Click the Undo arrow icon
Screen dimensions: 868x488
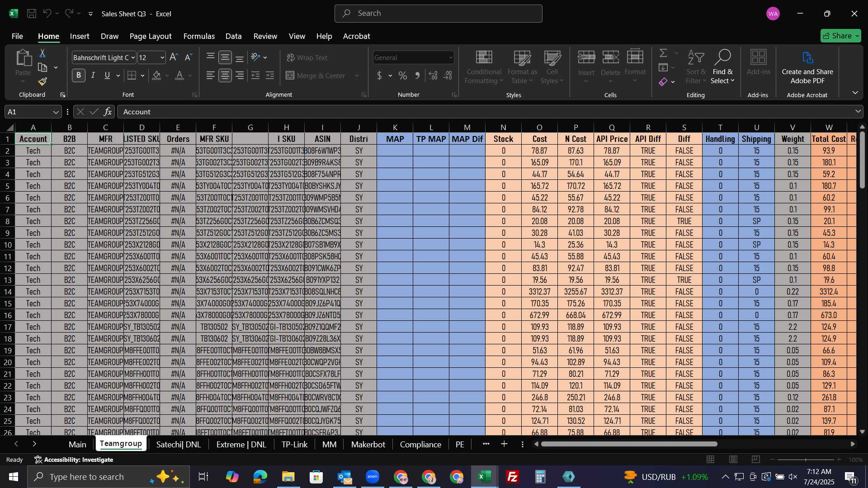pyautogui.click(x=47, y=14)
